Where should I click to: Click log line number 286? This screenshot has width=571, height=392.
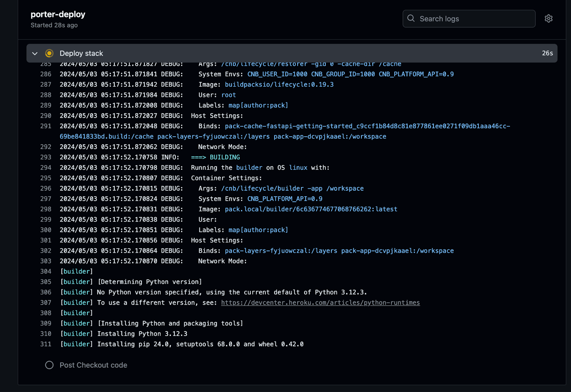click(x=46, y=74)
